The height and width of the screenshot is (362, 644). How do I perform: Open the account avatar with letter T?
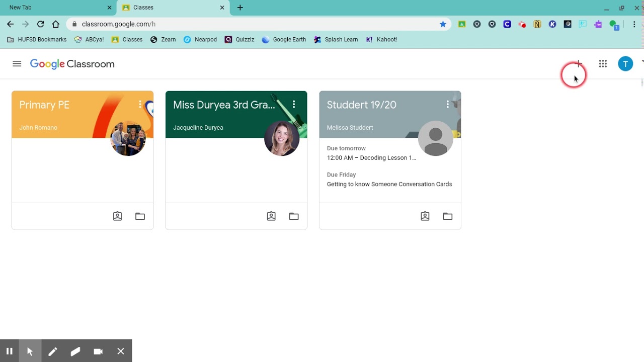[x=625, y=64]
